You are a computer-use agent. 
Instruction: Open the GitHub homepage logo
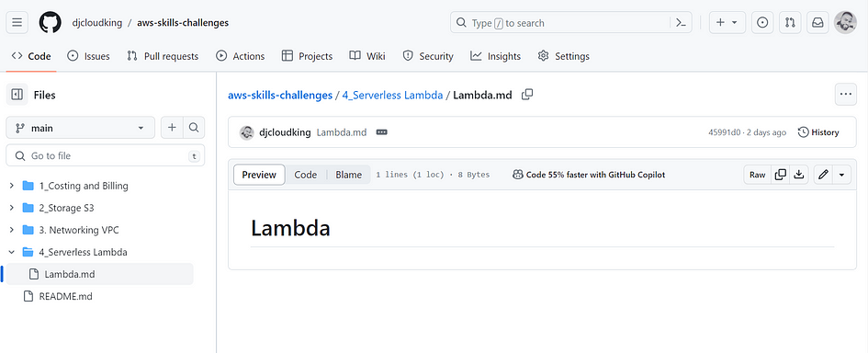point(50,23)
